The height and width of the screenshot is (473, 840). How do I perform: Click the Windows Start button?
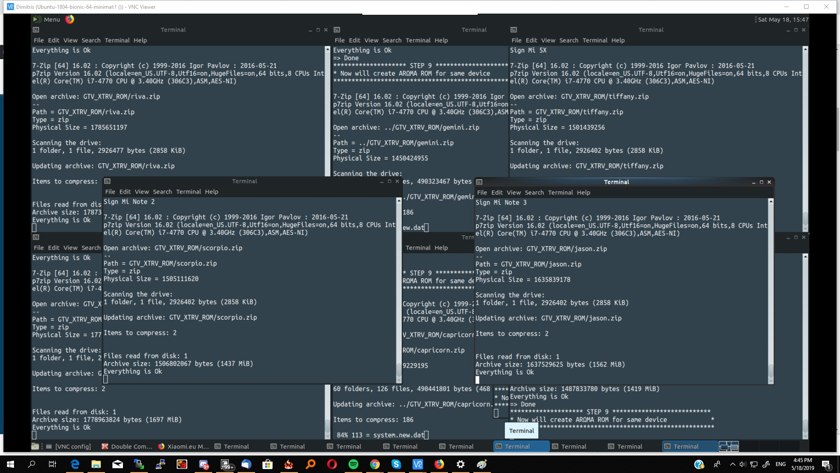10,464
